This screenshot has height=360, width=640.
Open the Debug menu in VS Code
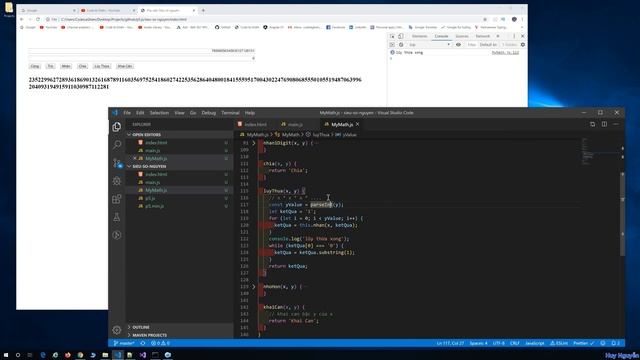pyautogui.click(x=209, y=113)
